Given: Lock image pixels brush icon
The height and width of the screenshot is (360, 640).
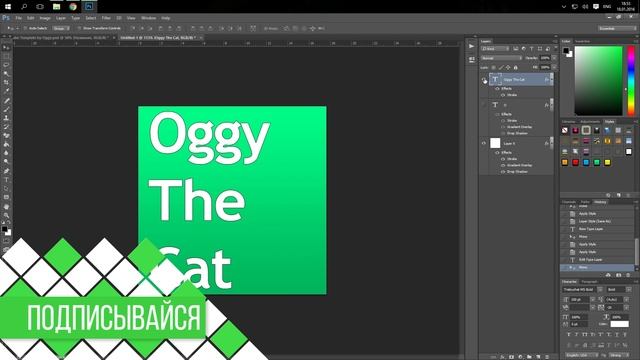Looking at the screenshot, I should pos(501,67).
